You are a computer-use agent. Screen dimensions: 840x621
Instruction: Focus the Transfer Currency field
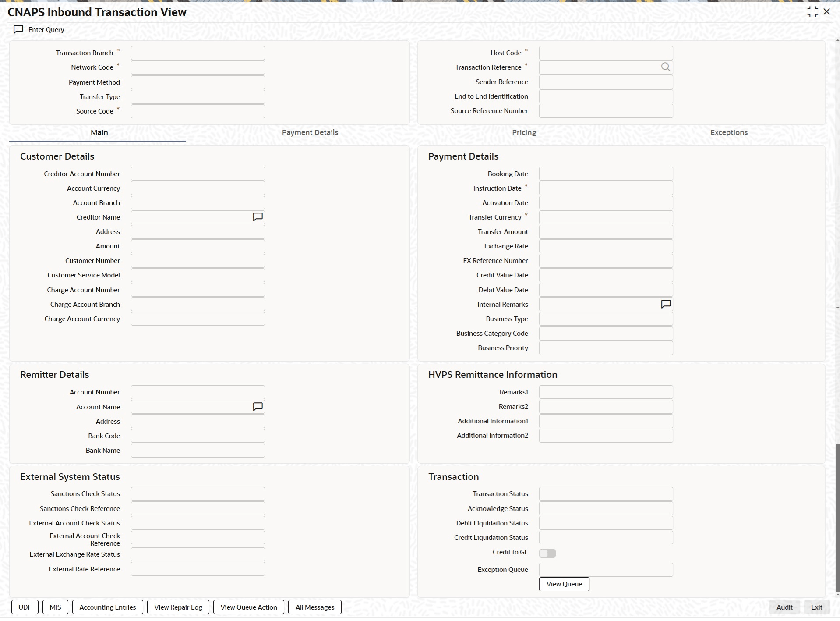coord(606,217)
